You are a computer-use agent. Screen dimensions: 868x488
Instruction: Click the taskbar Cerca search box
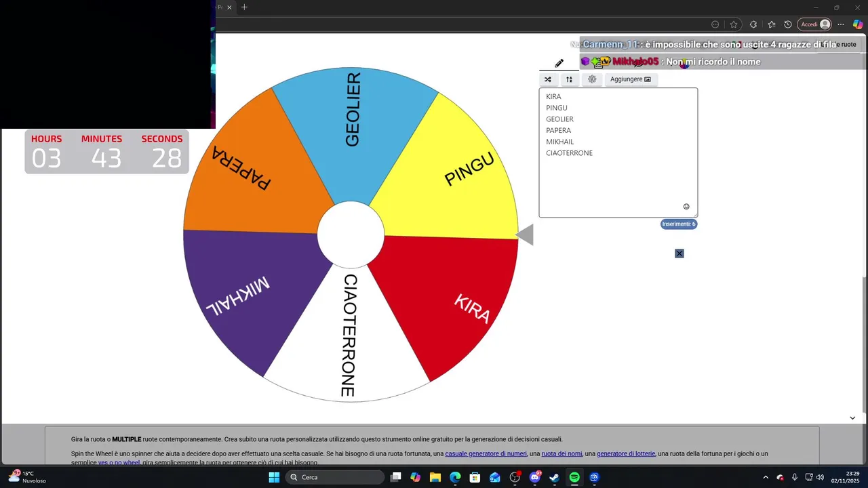click(334, 477)
